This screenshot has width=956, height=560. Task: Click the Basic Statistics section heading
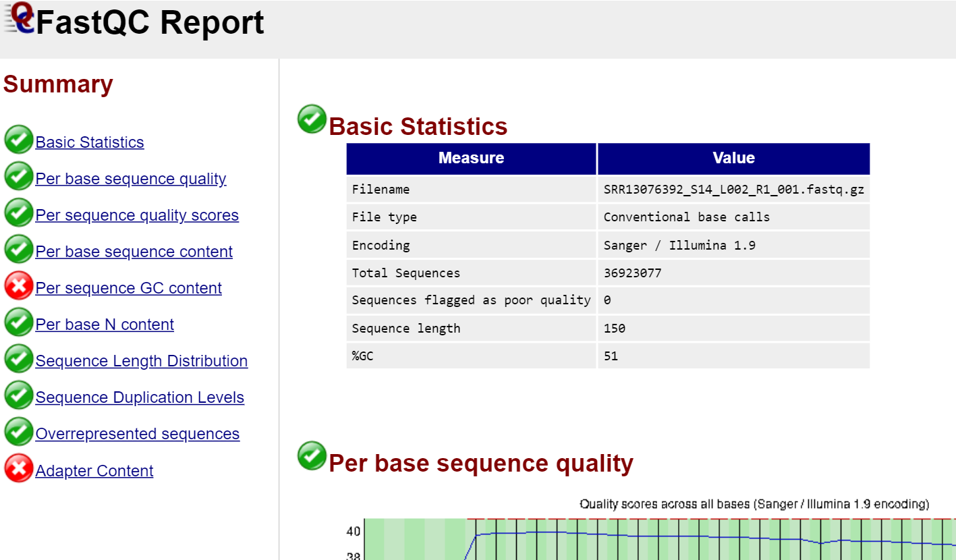(x=418, y=127)
